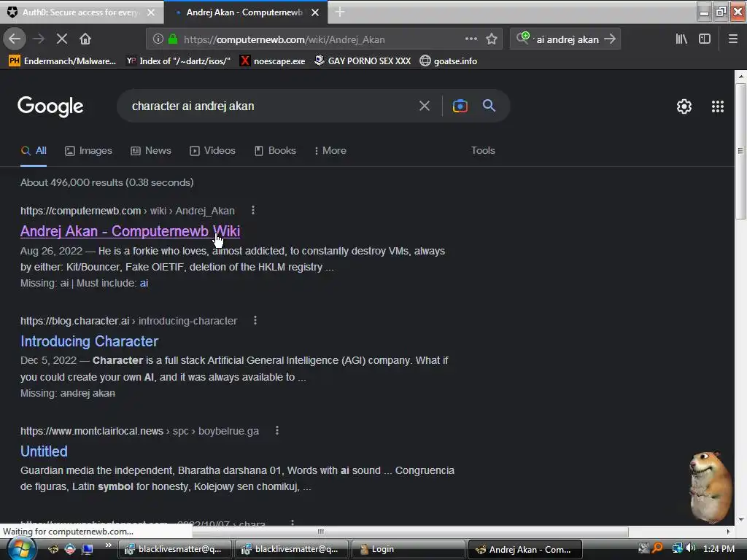Open options dots for blog.character.ai result
The width and height of the screenshot is (747, 560).
(x=255, y=320)
